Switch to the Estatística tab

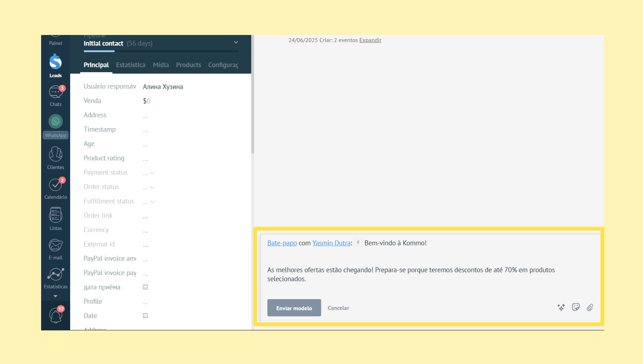130,65
